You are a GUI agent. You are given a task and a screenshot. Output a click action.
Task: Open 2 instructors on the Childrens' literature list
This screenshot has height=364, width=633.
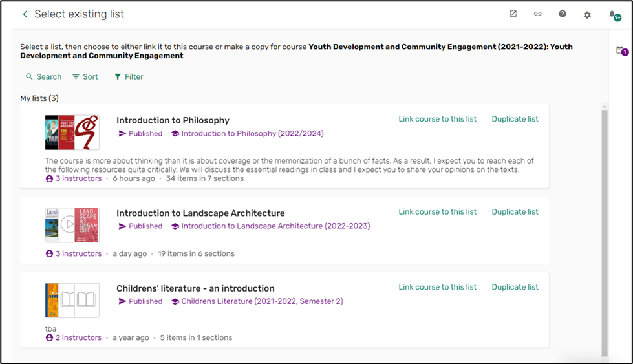coord(74,337)
